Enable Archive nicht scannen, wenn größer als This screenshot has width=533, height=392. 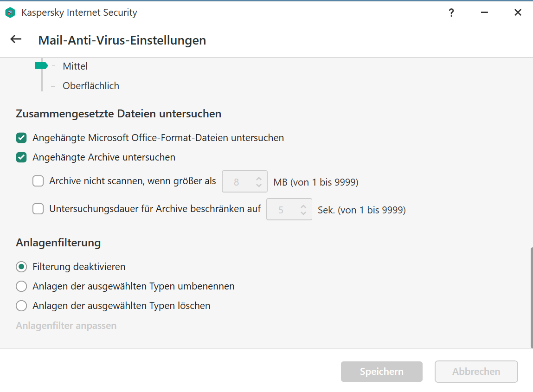38,181
